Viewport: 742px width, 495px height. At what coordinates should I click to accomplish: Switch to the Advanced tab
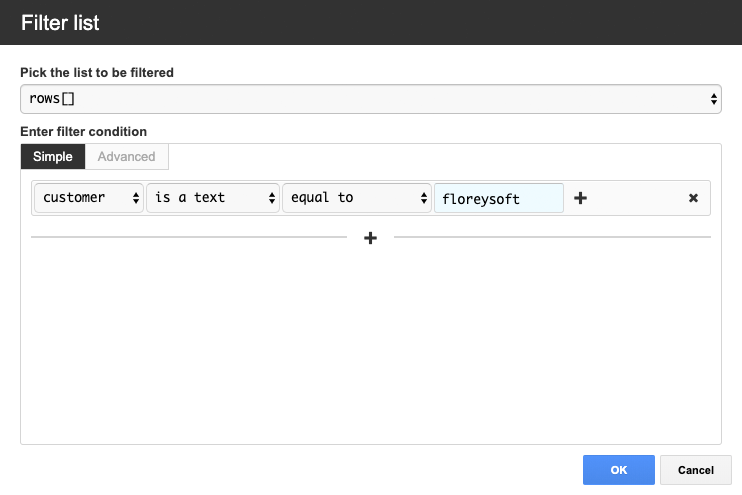tap(126, 157)
